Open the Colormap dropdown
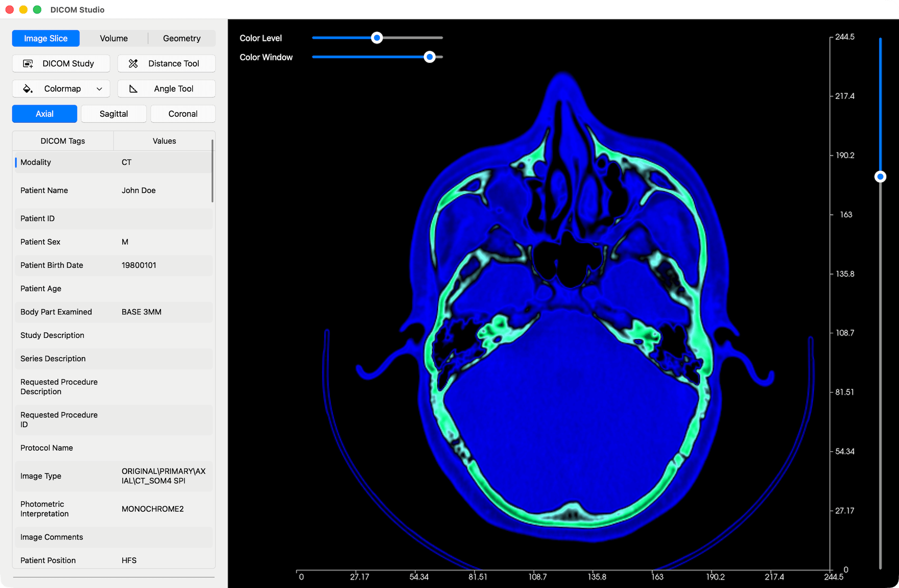Screen dimensions: 899x588 click(x=100, y=88)
